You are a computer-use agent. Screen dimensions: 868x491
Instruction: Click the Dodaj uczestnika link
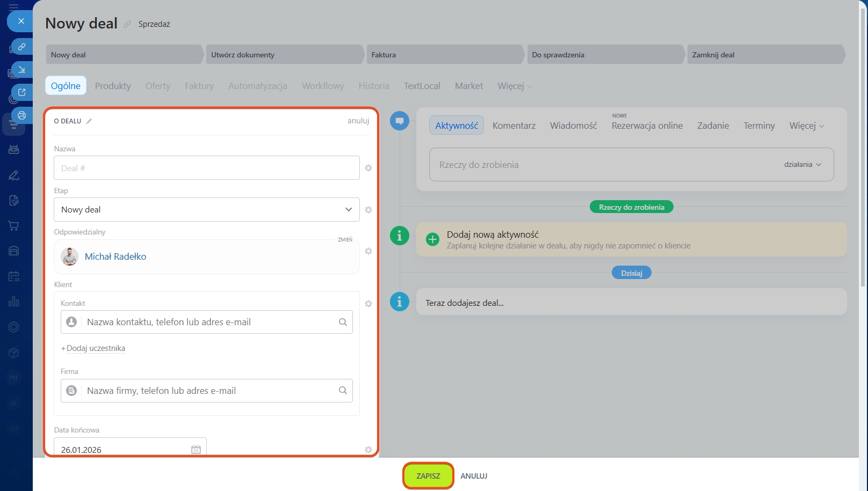tap(95, 348)
